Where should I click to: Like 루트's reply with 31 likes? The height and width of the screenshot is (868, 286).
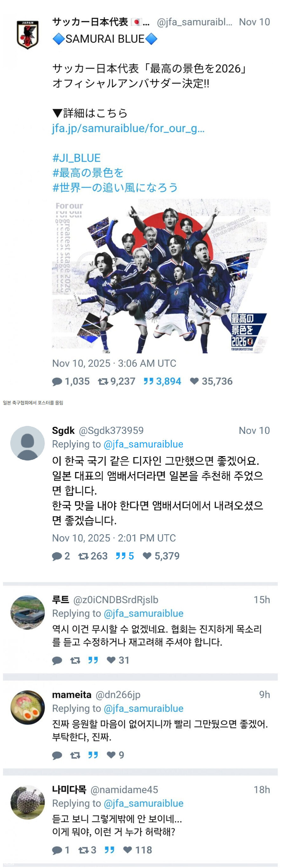118,660
